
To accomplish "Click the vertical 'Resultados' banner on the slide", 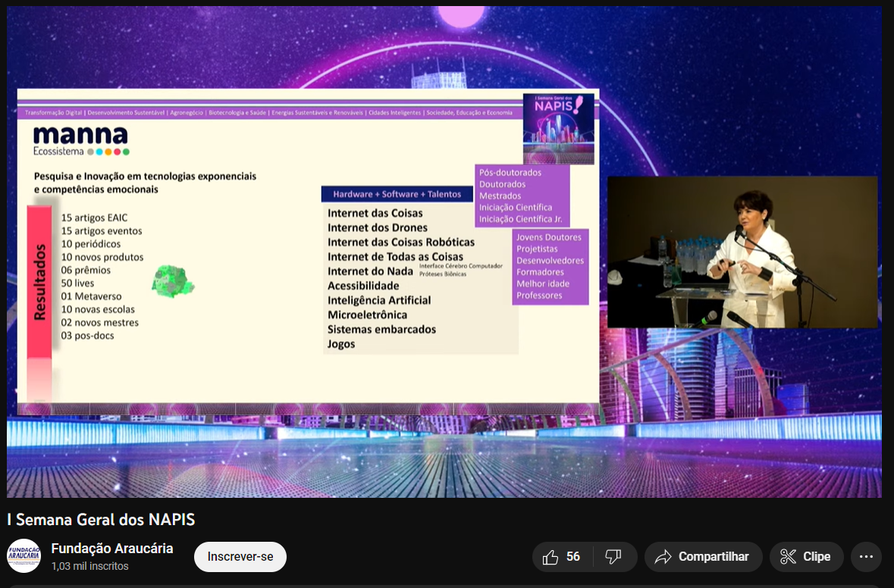I will pos(39,282).
